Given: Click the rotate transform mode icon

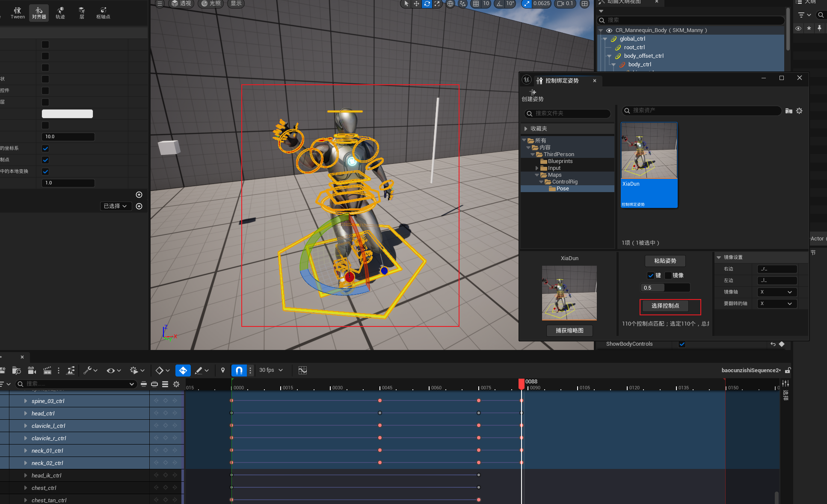Looking at the screenshot, I should click(427, 4).
